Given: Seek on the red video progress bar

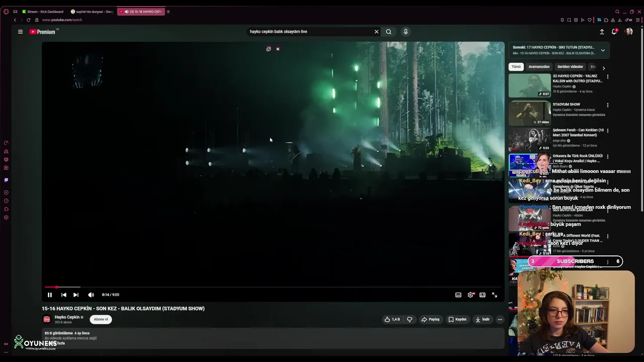Looking at the screenshot, I should tap(273, 287).
